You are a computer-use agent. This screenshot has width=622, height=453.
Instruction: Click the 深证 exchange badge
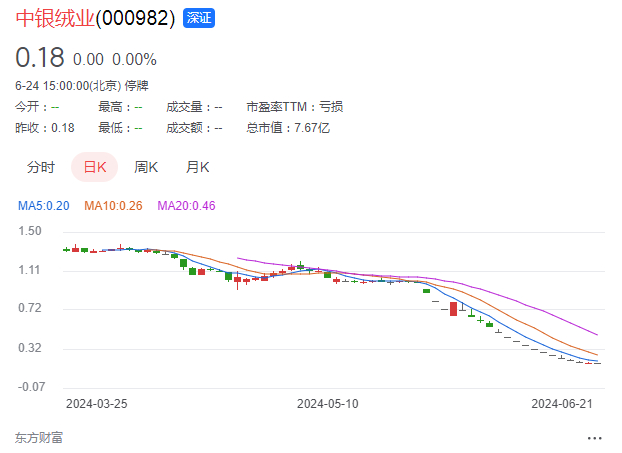tap(199, 18)
